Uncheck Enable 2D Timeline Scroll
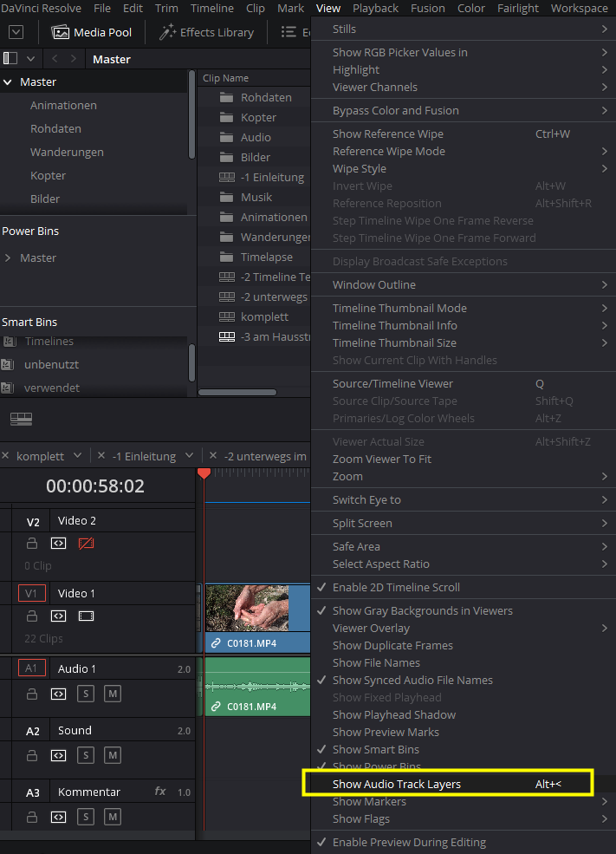616x854 pixels. (x=464, y=588)
